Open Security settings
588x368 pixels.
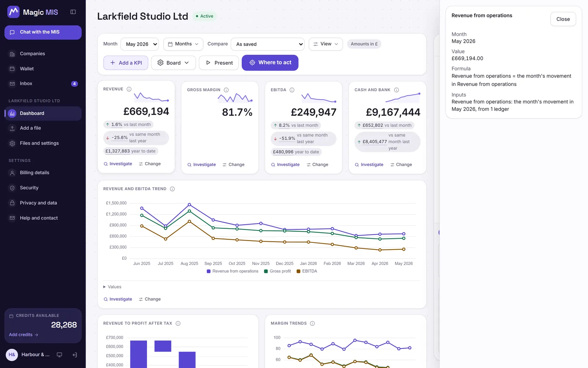[x=43, y=188]
